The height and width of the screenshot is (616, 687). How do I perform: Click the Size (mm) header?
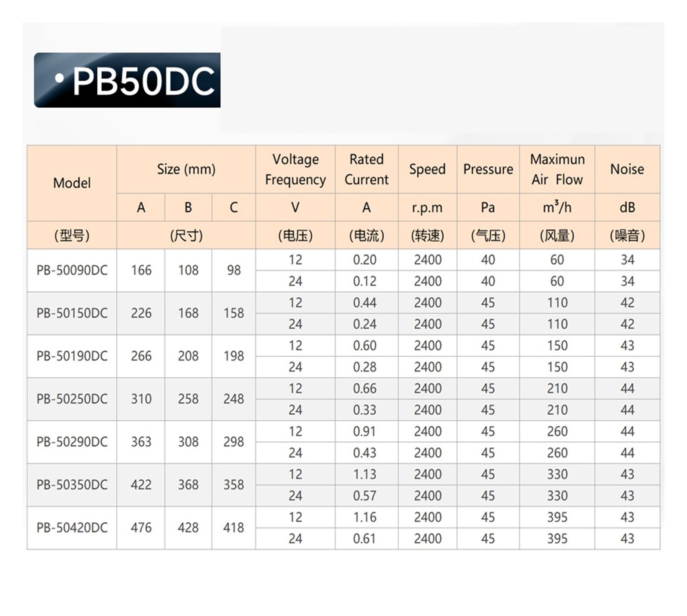186,169
